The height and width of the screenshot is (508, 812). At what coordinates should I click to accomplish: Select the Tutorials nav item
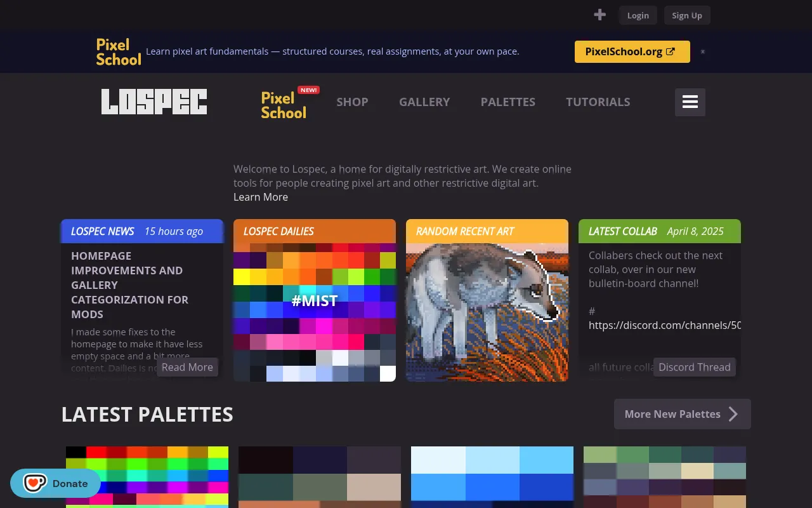pyautogui.click(x=598, y=102)
